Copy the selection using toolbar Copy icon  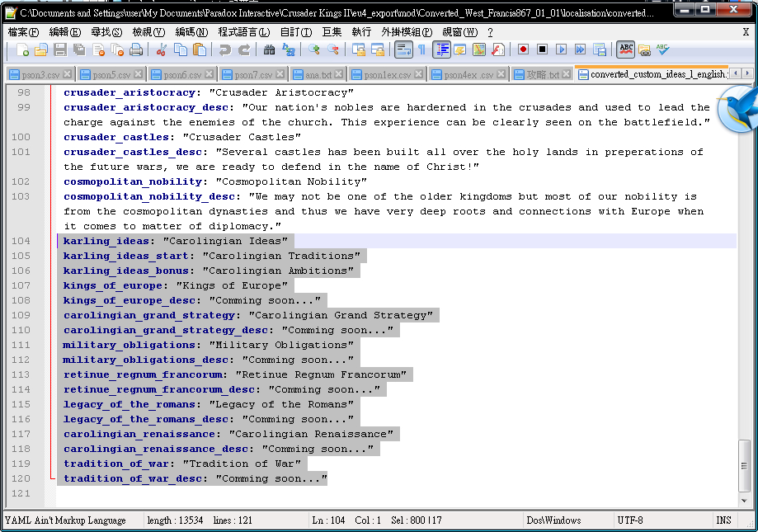coord(181,49)
